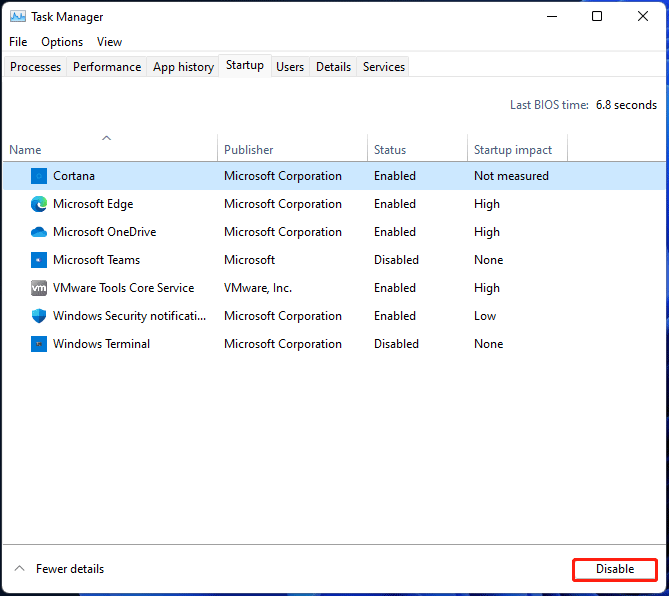
Task: Select the VMware Tools icon
Action: pos(39,288)
